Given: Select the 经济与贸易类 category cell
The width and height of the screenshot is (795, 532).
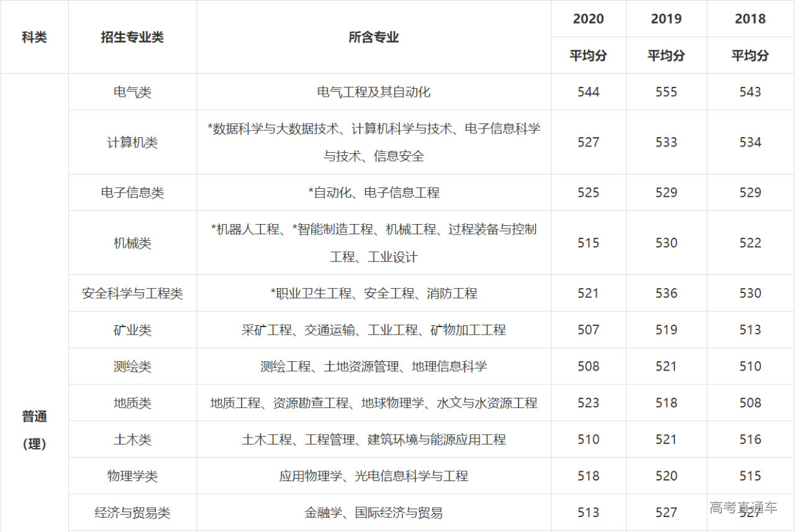Looking at the screenshot, I should pos(132,513).
